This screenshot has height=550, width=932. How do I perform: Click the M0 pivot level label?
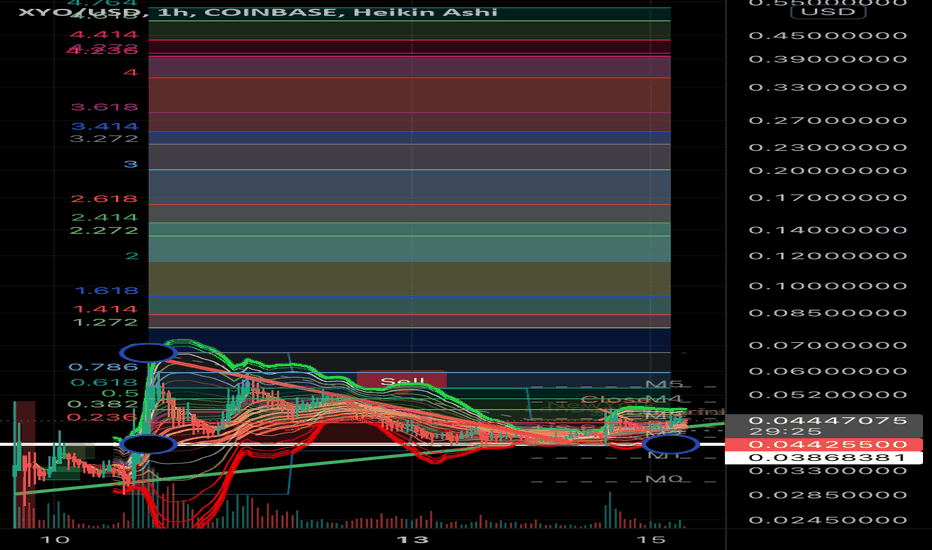tap(664, 479)
